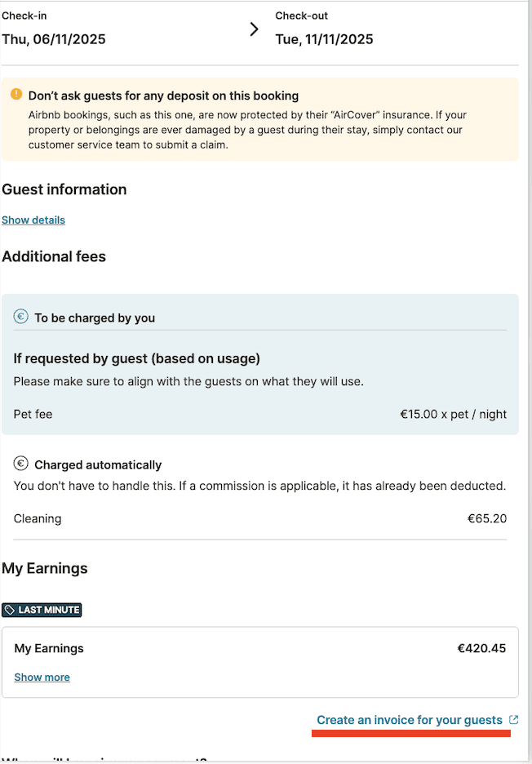Open Create an invoice for your guests
The image size is (532, 764).
pos(410,720)
